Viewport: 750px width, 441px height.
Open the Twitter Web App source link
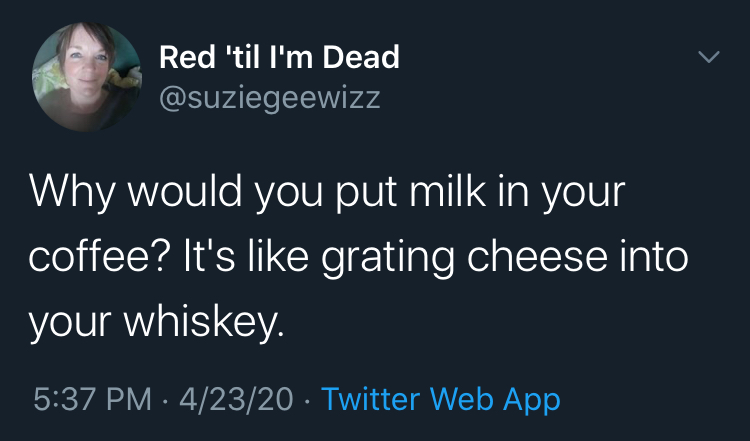pos(441,400)
